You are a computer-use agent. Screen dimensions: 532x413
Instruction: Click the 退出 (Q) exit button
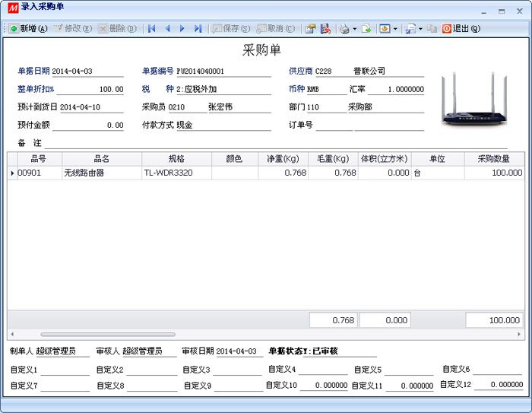point(461,29)
